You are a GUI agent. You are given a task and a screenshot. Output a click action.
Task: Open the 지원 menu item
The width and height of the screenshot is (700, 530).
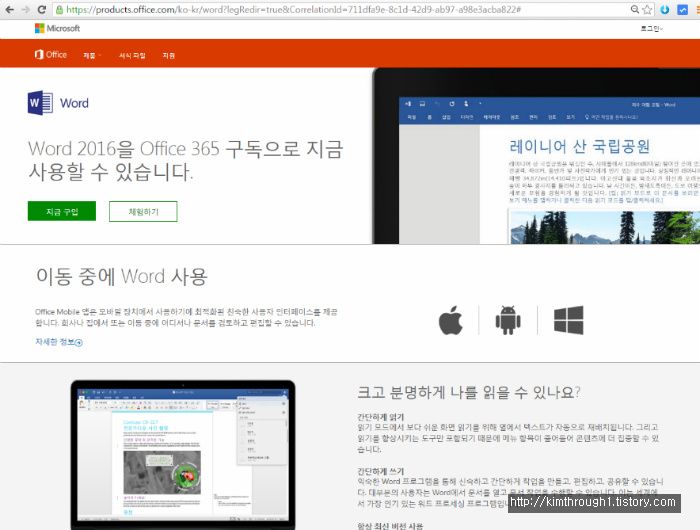click(168, 55)
